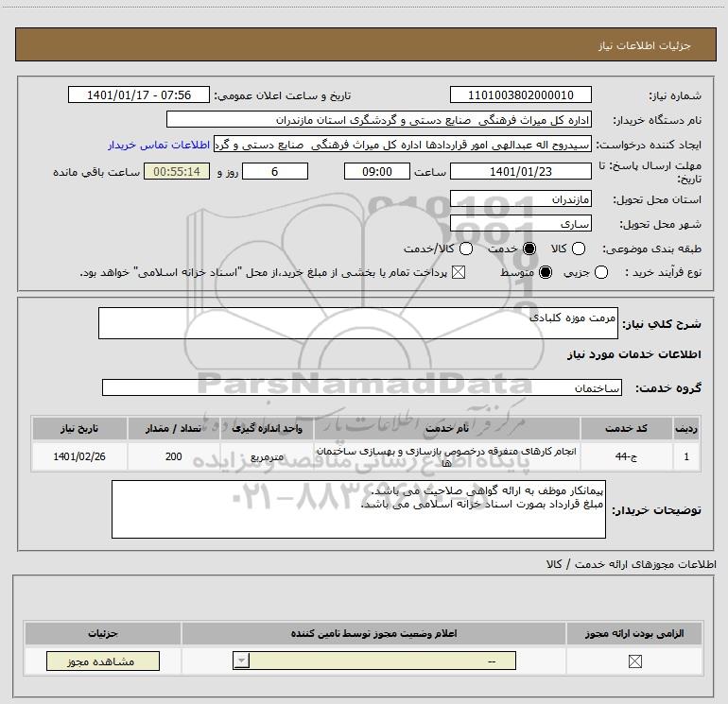728x704 pixels.
Task: Click service code cell ج-44
Action: 626,456
